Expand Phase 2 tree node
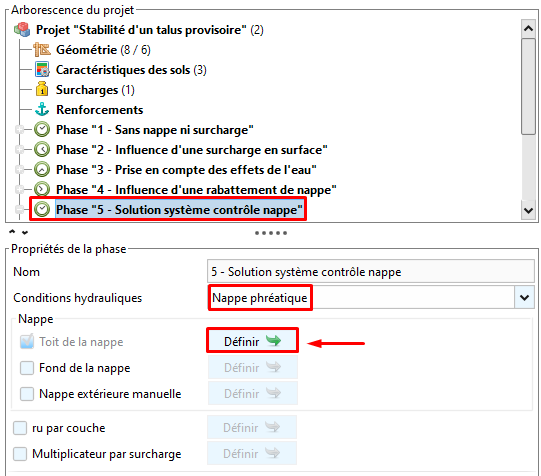541x476 pixels. click(19, 150)
